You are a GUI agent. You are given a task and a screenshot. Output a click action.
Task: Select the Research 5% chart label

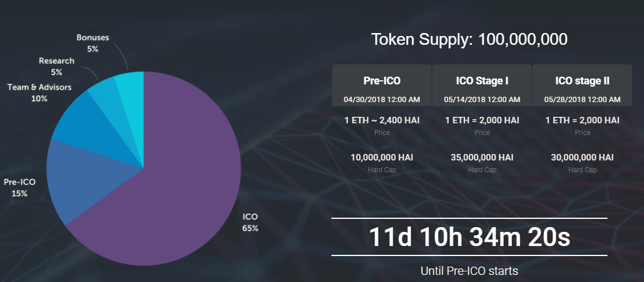point(57,66)
